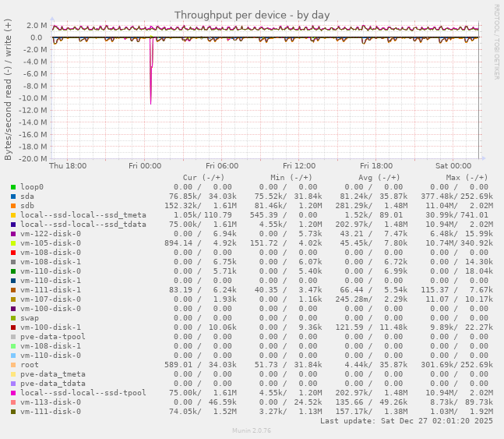
Task: Click the 'sdb' legend label
Action: click(x=27, y=206)
